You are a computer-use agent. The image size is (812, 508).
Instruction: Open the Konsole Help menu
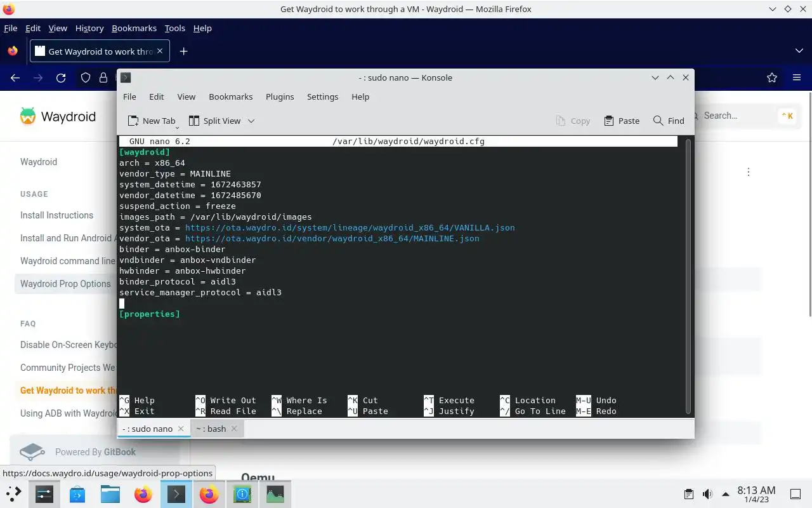[360, 97]
